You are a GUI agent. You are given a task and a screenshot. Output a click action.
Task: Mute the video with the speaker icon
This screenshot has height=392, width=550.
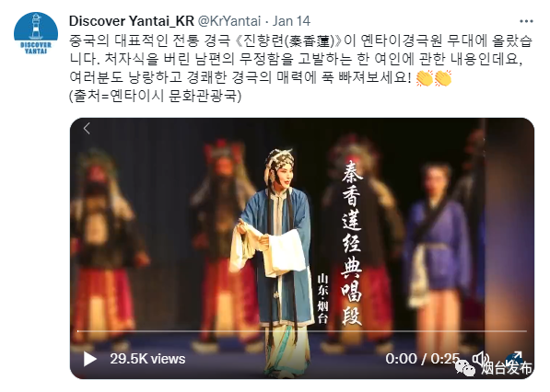point(481,359)
